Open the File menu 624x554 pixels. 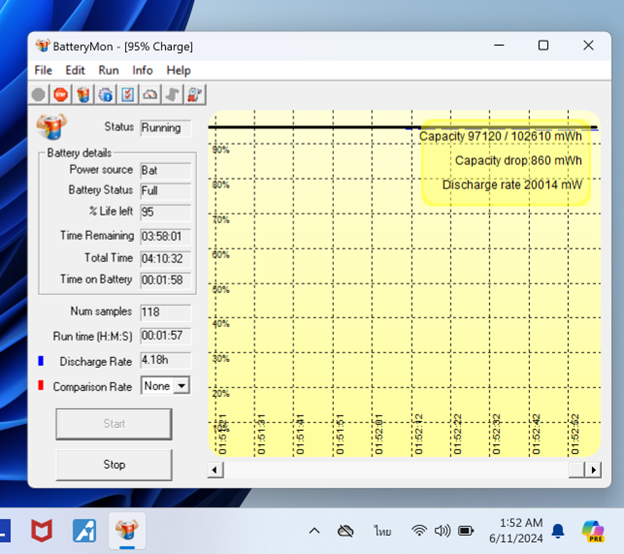click(43, 70)
